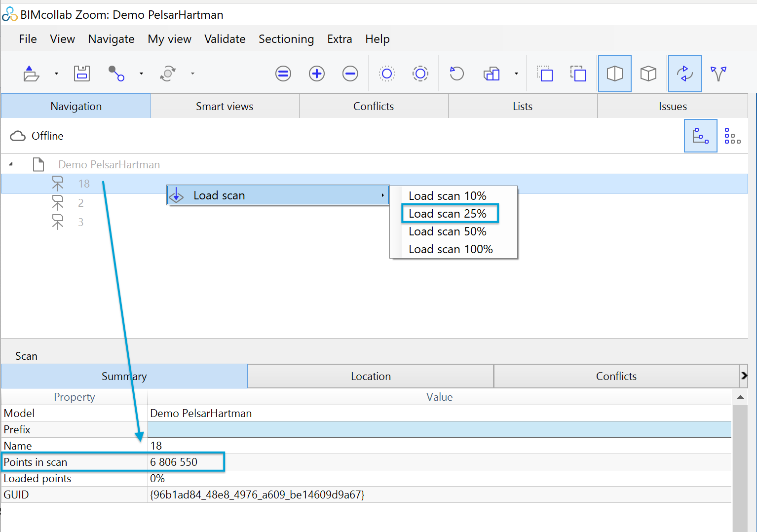Click the overlapping squares selection icon
The image size is (757, 532).
[578, 74]
